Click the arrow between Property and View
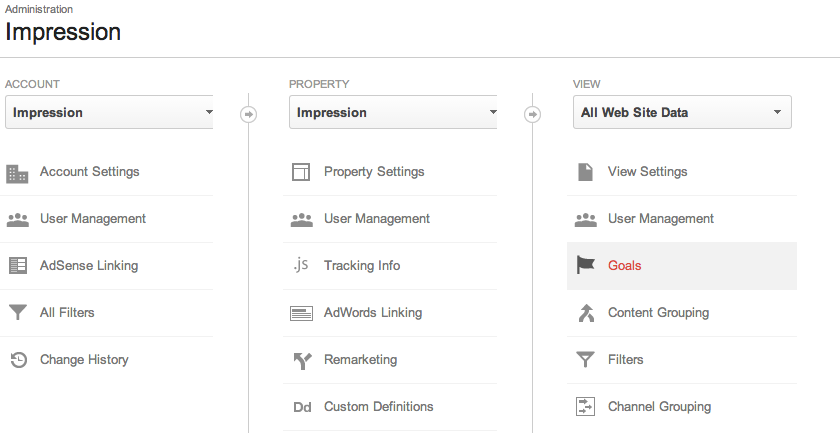 click(533, 114)
